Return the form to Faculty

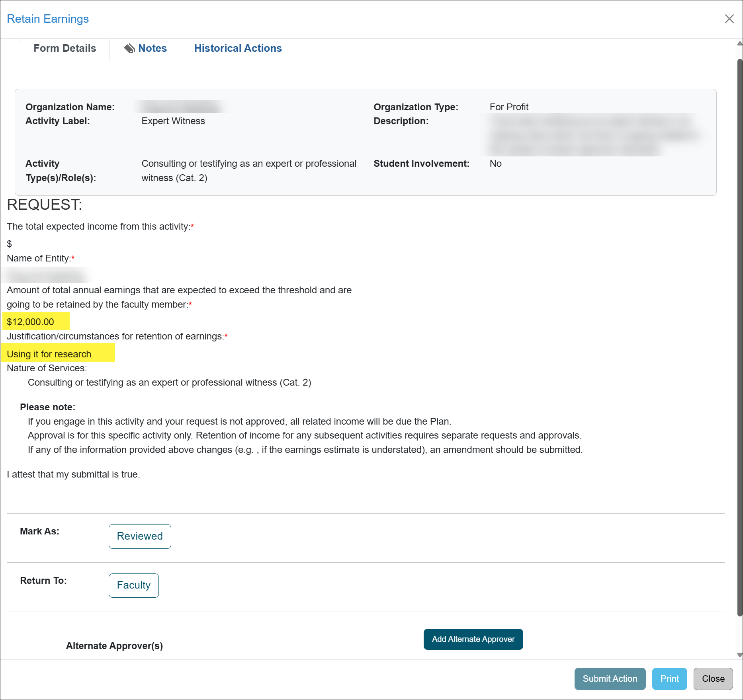(x=133, y=585)
